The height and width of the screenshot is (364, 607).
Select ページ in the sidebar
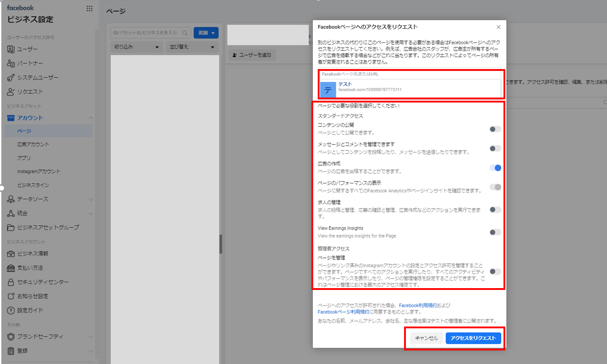(x=48, y=131)
